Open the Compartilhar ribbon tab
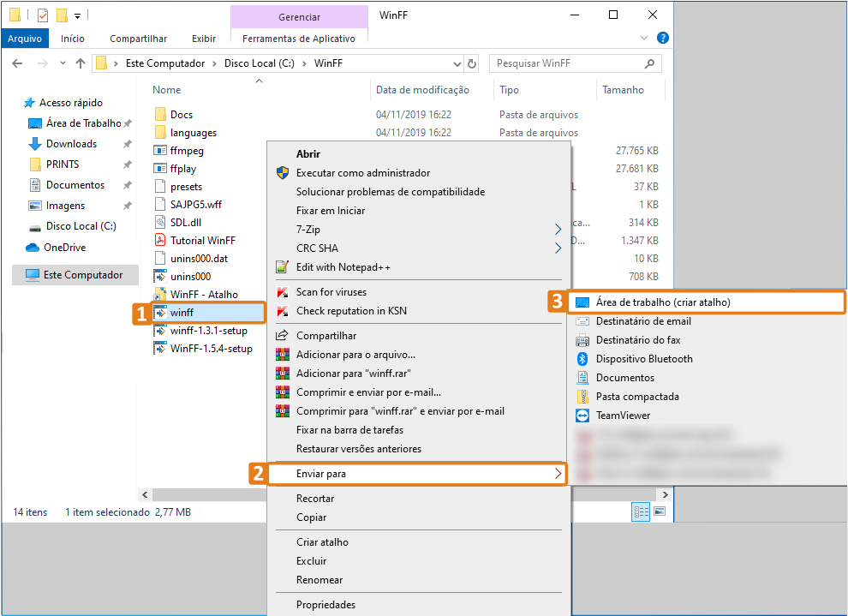This screenshot has width=848, height=616. [139, 39]
